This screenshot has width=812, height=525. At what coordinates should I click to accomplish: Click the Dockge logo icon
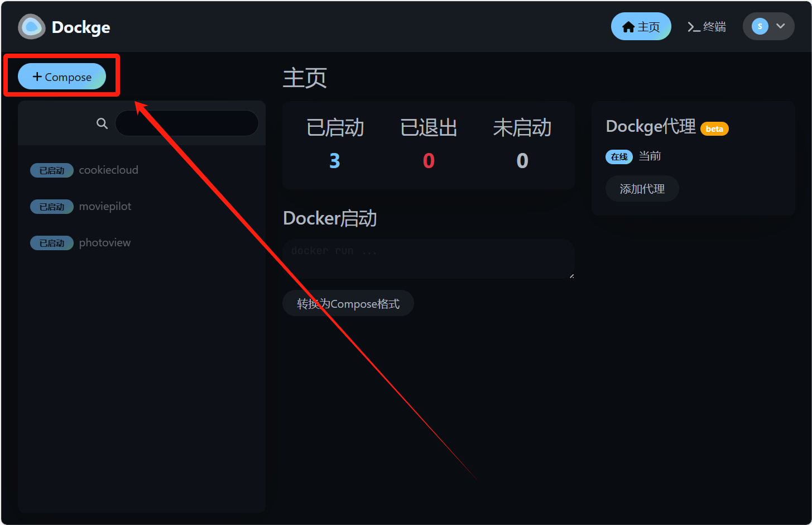click(32, 27)
